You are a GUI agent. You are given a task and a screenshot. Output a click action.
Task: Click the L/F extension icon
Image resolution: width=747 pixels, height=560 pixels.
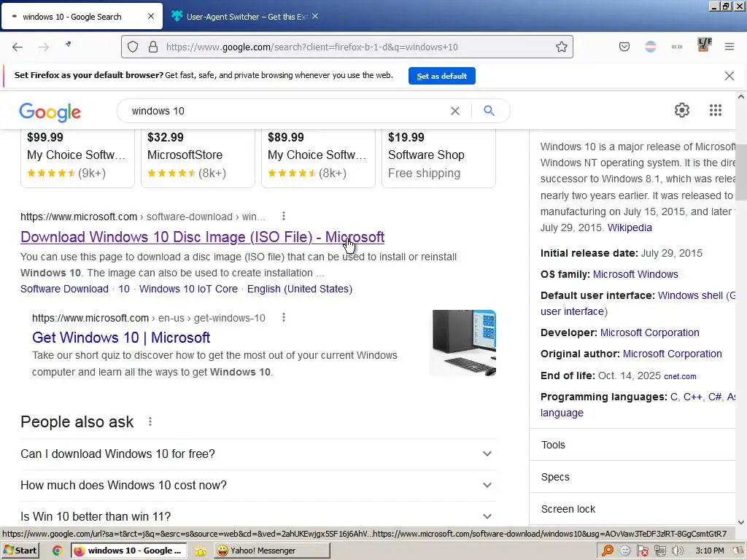pos(704,44)
